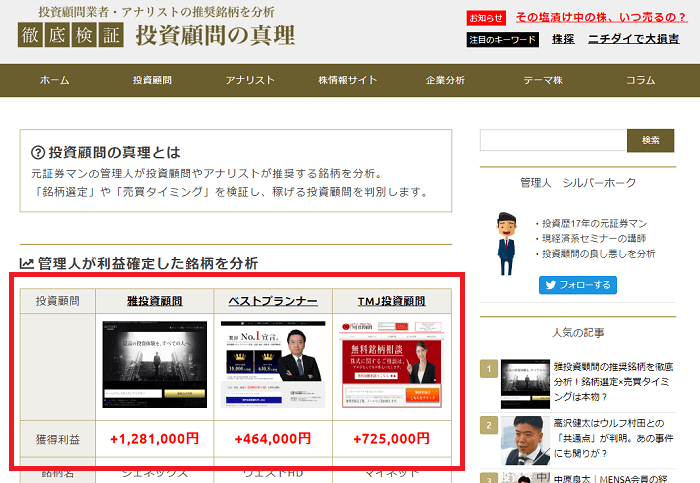This screenshot has width=700, height=483.
Task: Open popular article 1 about 雅投資顧問の推奨銘柄
Action: click(613, 382)
